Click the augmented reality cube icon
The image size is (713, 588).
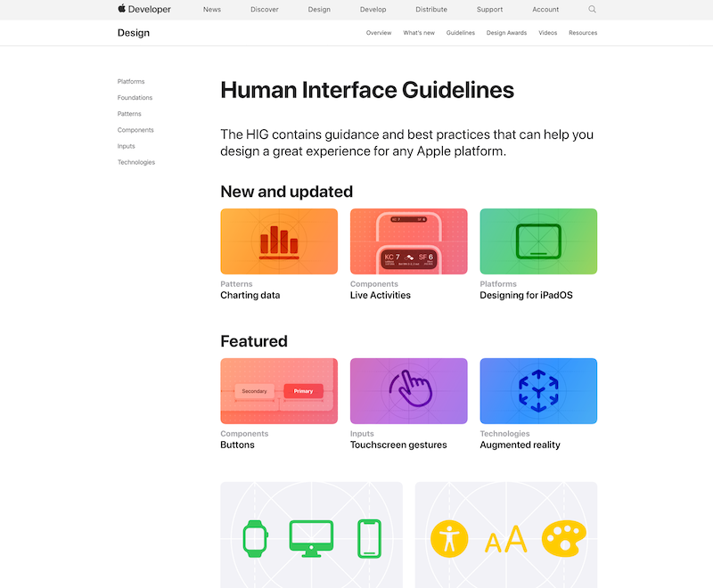click(538, 390)
